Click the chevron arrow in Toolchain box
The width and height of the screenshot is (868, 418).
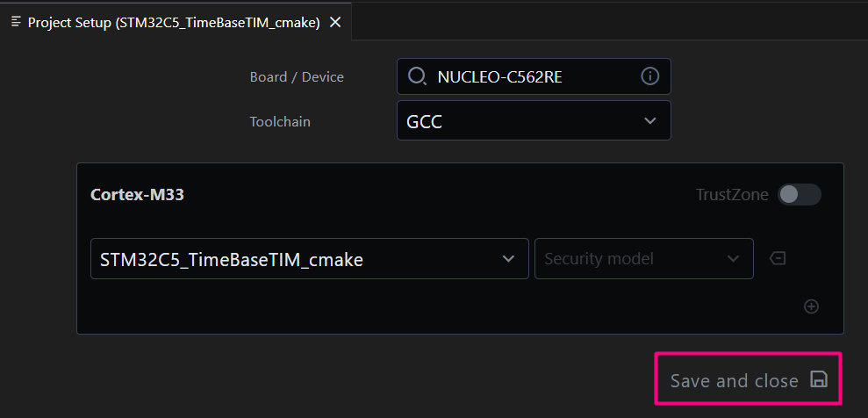(649, 120)
